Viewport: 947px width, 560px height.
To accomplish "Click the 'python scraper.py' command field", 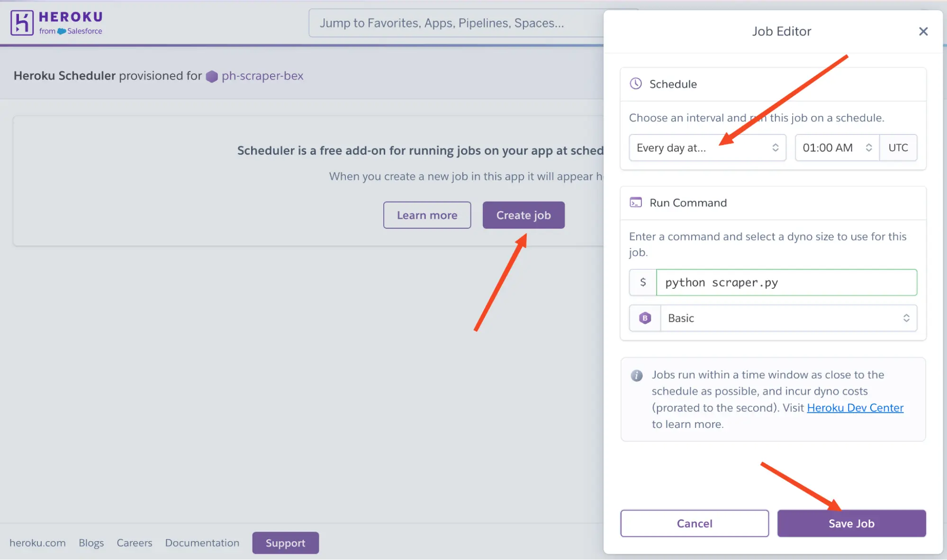I will pyautogui.click(x=786, y=282).
